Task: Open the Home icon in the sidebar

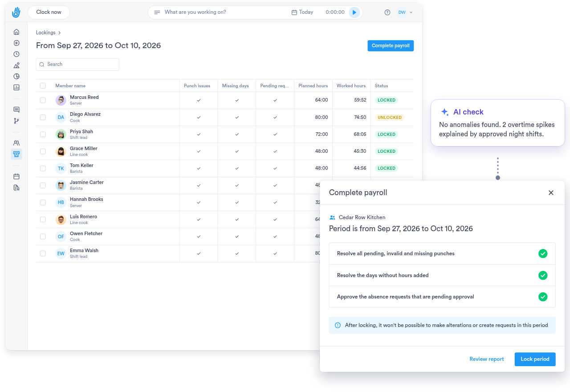Action: (x=16, y=32)
